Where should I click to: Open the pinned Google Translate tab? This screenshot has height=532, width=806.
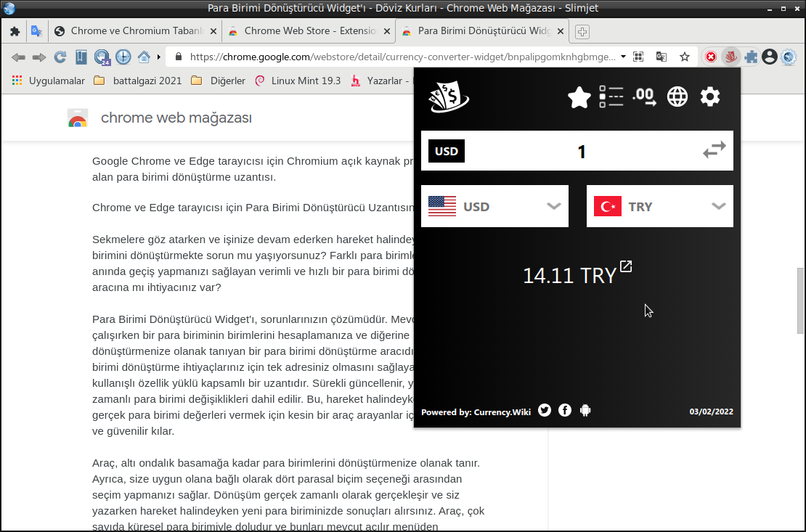click(x=36, y=31)
